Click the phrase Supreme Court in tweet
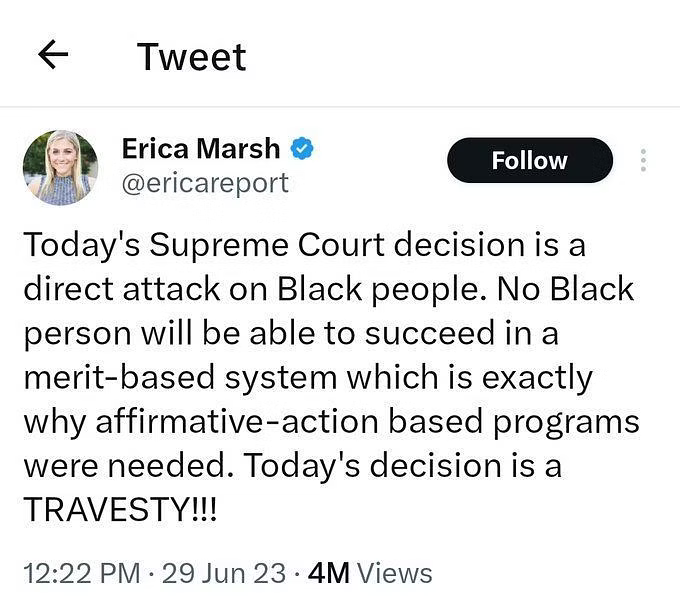Image resolution: width=680 pixels, height=607 pixels. point(267,245)
